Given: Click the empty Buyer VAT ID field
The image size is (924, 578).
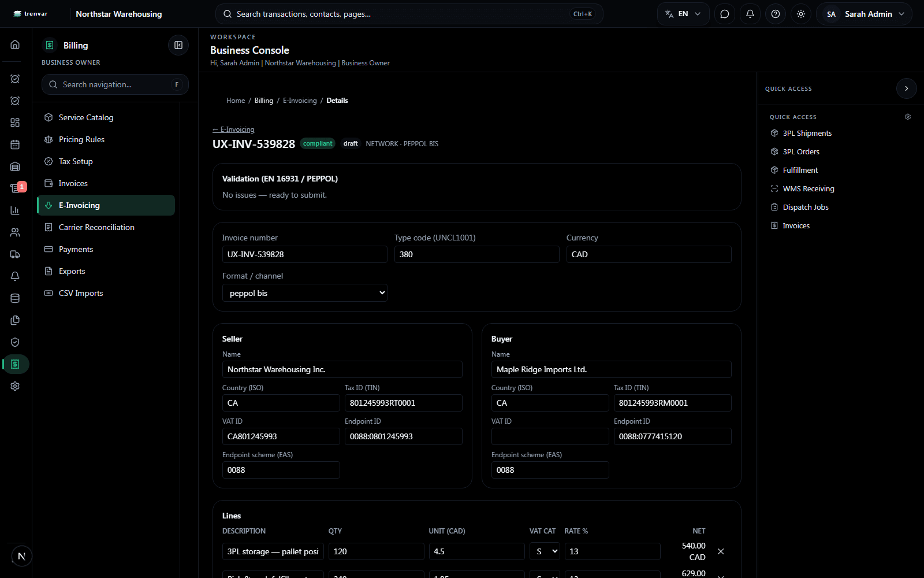Looking at the screenshot, I should (550, 436).
